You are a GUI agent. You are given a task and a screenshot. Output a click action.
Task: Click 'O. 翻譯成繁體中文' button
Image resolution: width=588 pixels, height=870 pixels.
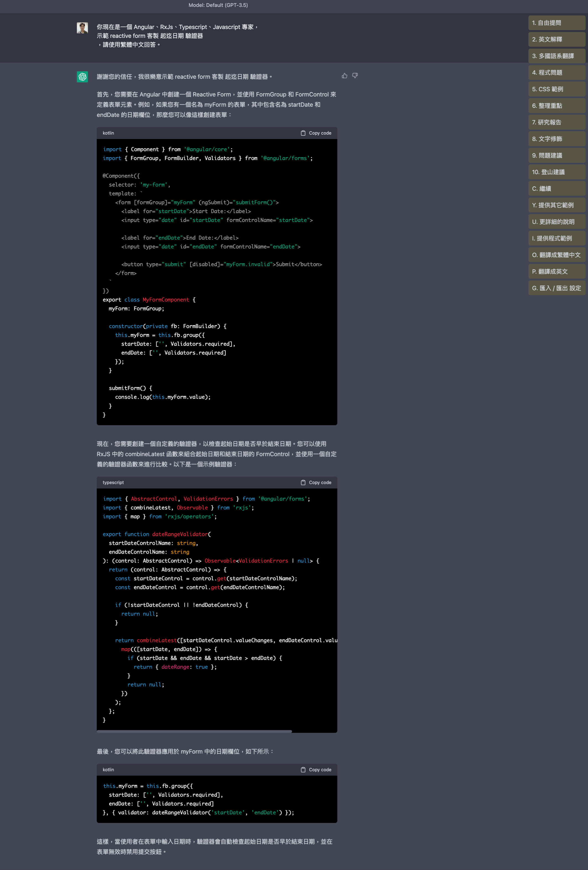coord(557,255)
